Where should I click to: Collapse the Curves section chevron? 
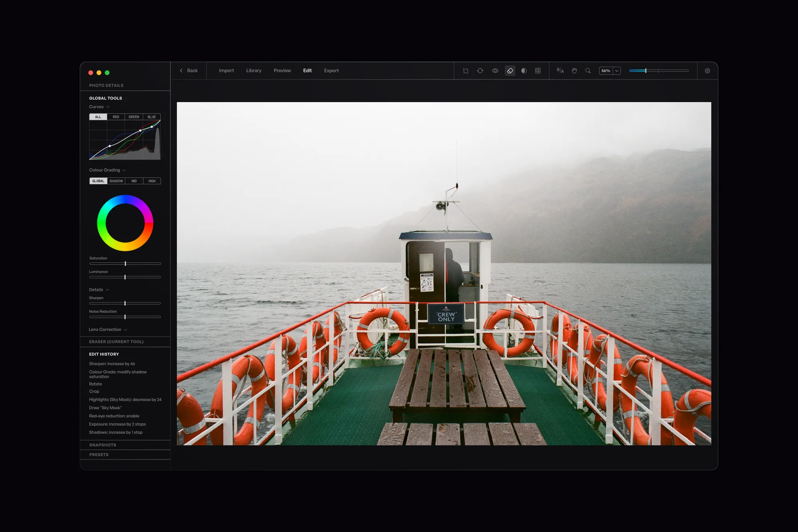[x=108, y=107]
